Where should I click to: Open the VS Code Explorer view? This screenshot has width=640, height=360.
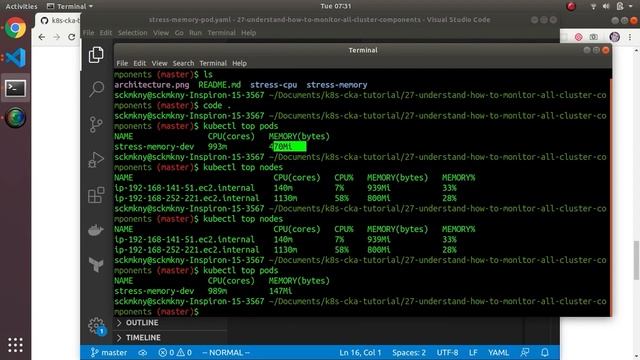[96, 55]
